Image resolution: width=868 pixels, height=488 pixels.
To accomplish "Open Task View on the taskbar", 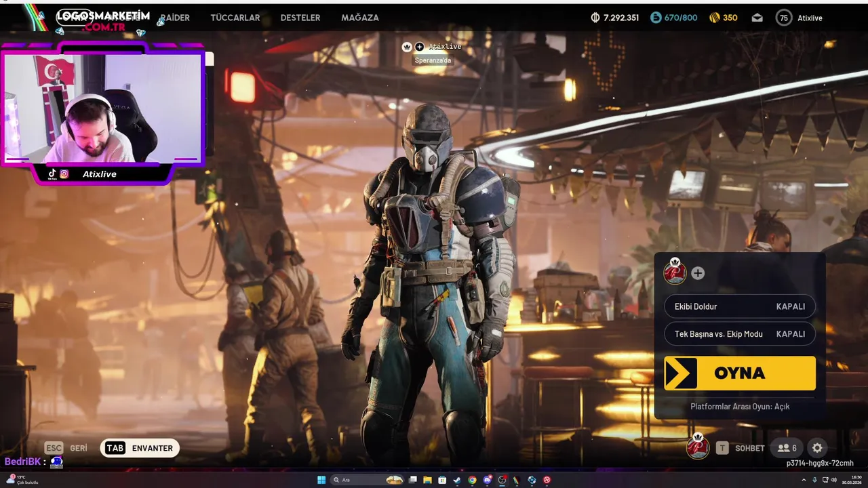I will (x=412, y=480).
